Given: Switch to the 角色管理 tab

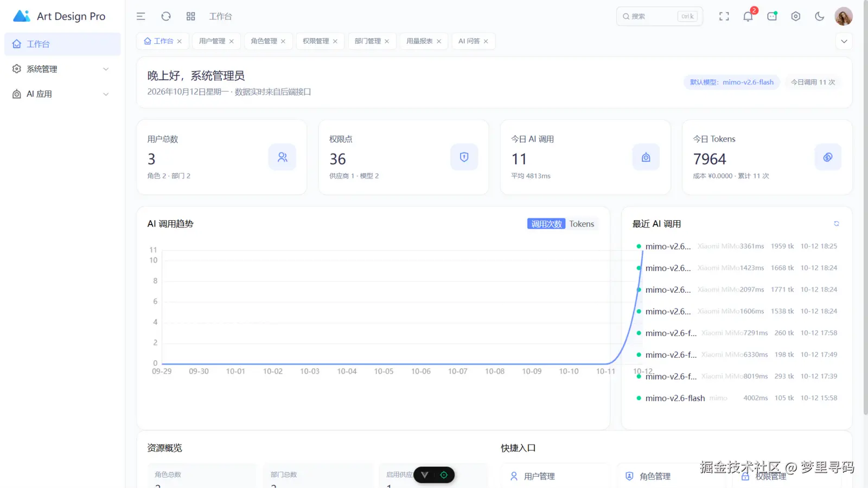Looking at the screenshot, I should pos(264,41).
